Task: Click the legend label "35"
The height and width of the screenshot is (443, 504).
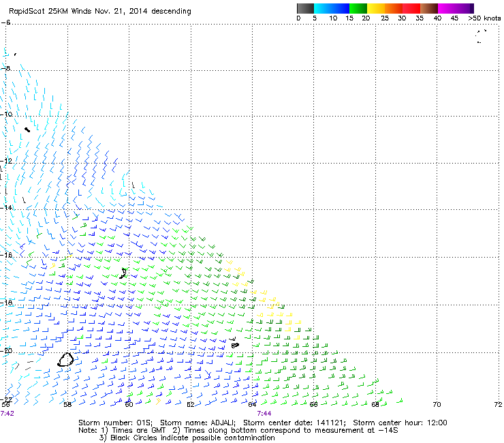Action: tap(420, 18)
